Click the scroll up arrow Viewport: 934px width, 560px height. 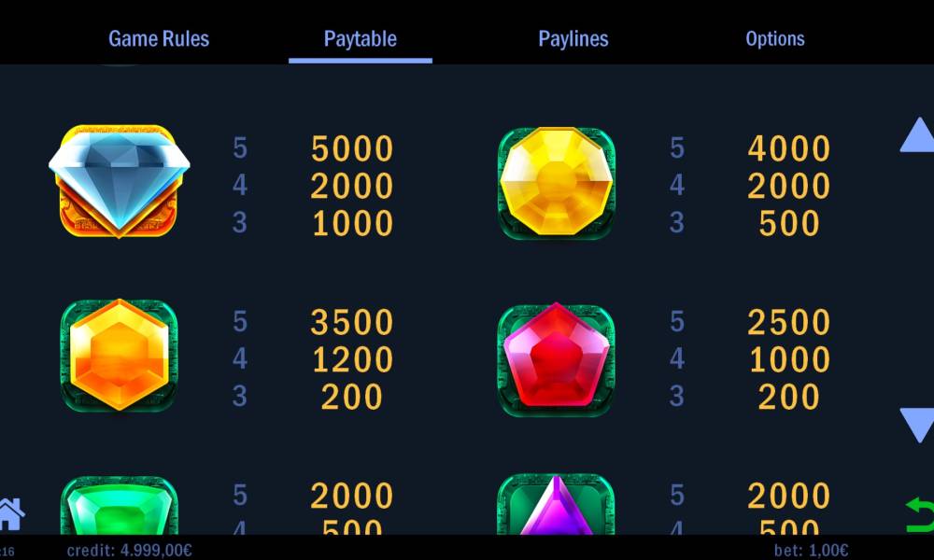coord(917,135)
